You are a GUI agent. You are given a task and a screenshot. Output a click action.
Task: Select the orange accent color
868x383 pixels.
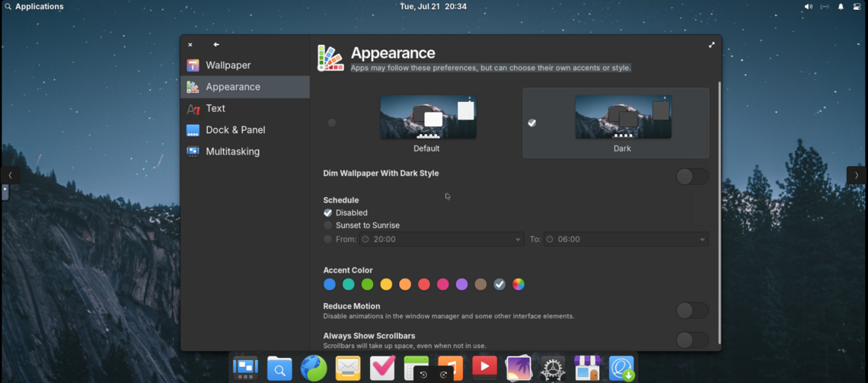tap(405, 285)
